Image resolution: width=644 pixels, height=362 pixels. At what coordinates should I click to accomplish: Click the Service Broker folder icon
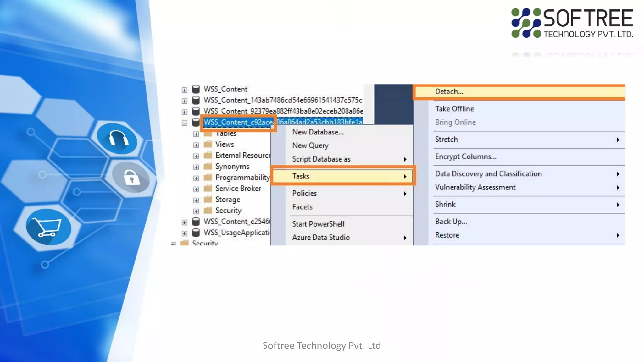pyautogui.click(x=208, y=188)
